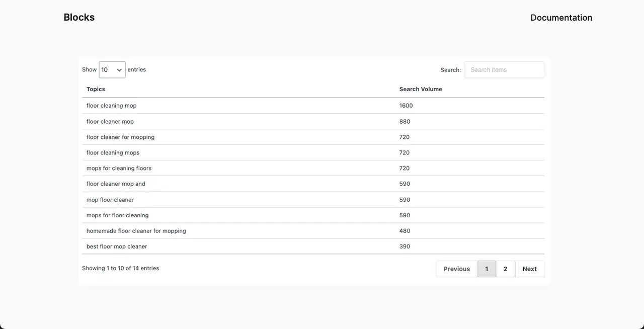Click "Showing 1 to 10 of 14 entries" text
The width and height of the screenshot is (644, 329).
pyautogui.click(x=120, y=268)
